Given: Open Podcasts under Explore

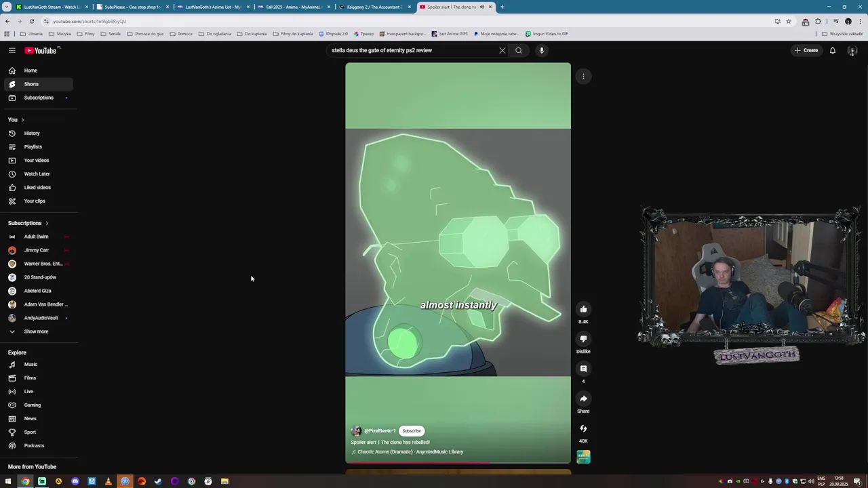Looking at the screenshot, I should pyautogui.click(x=38, y=446).
